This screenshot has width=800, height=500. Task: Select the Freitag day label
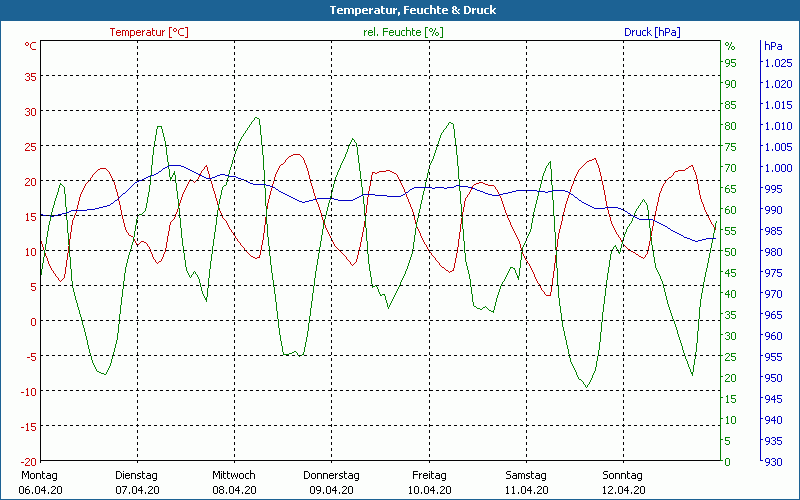click(428, 475)
